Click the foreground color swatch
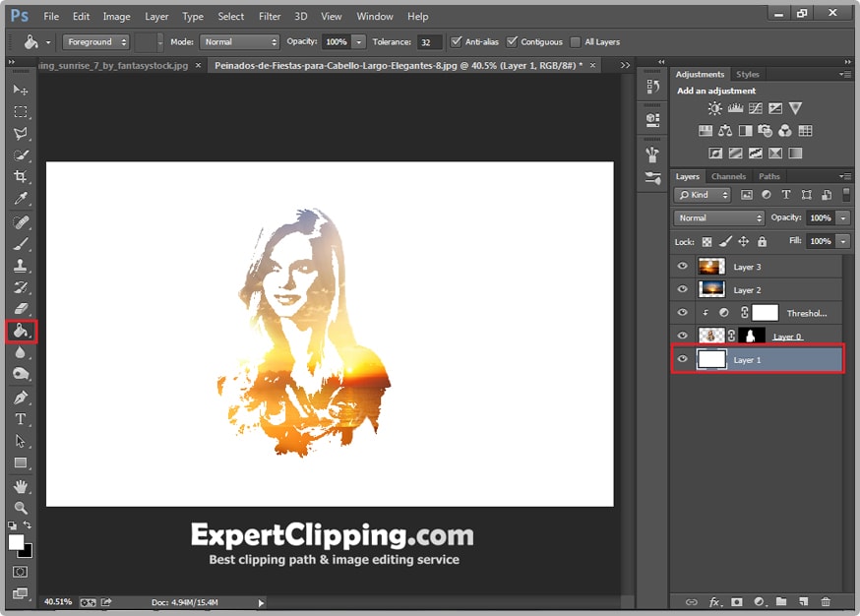This screenshot has width=860, height=616. pos(17,542)
